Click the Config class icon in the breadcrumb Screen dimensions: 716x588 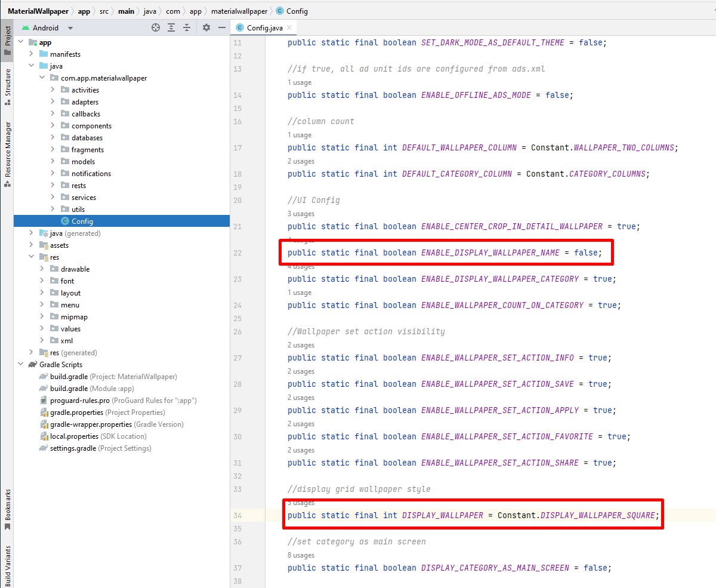(280, 11)
